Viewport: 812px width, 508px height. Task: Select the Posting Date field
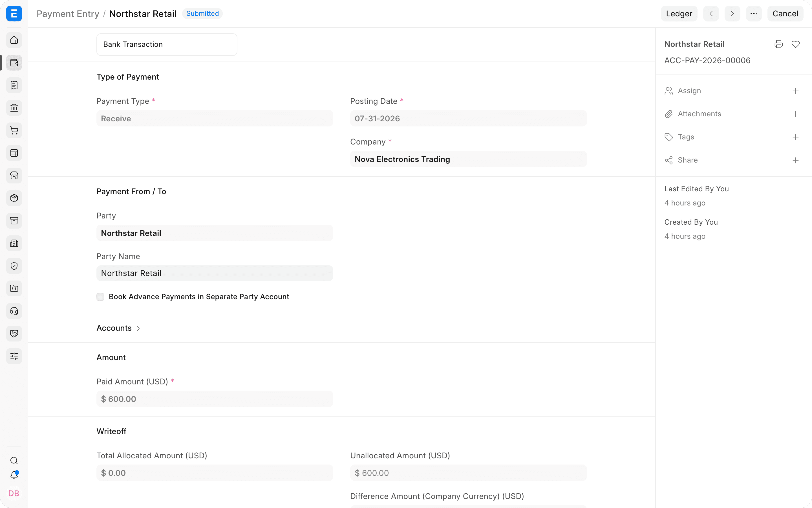pyautogui.click(x=468, y=118)
